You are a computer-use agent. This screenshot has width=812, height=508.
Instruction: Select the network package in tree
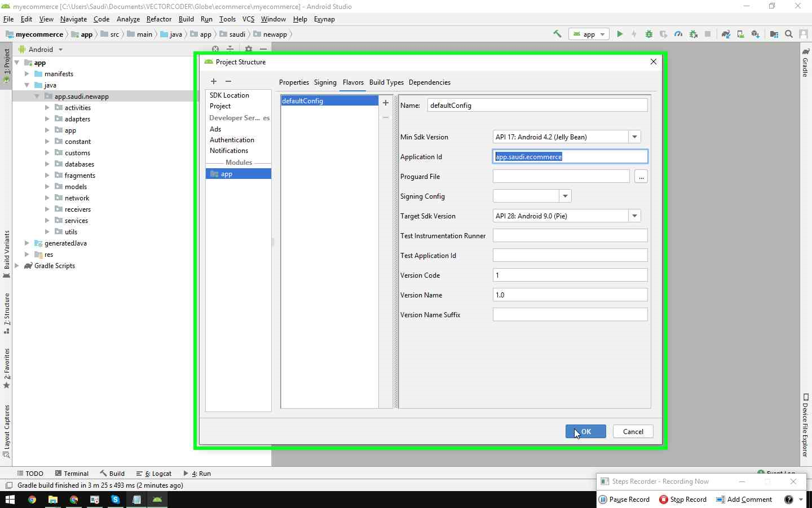point(77,198)
